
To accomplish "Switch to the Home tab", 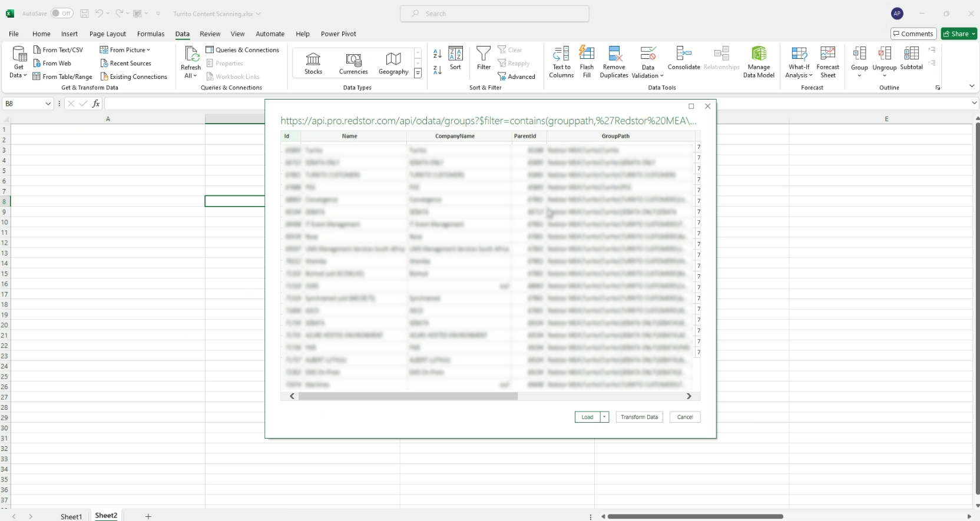I will click(41, 34).
